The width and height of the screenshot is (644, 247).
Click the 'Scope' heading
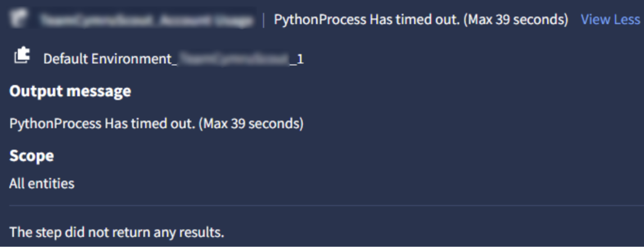click(x=32, y=156)
